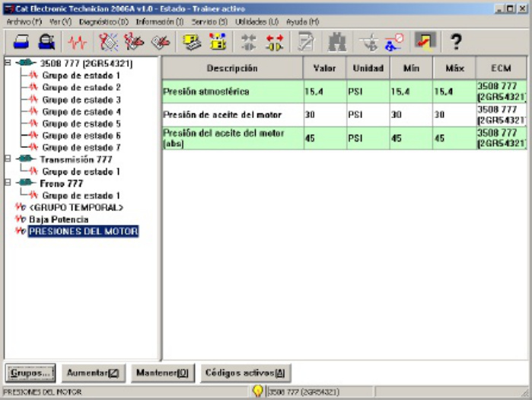Select the <GRUPO TEMPORAL> group

(x=76, y=207)
